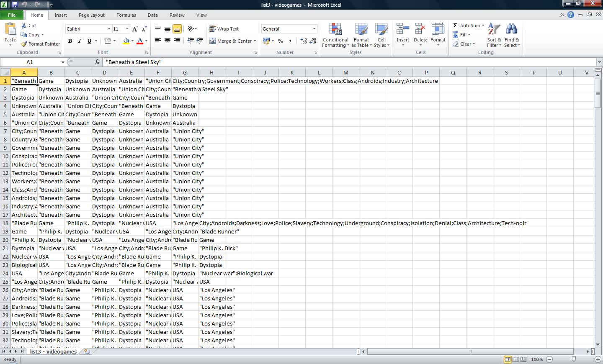
Task: Switch to the View tab
Action: 201,15
